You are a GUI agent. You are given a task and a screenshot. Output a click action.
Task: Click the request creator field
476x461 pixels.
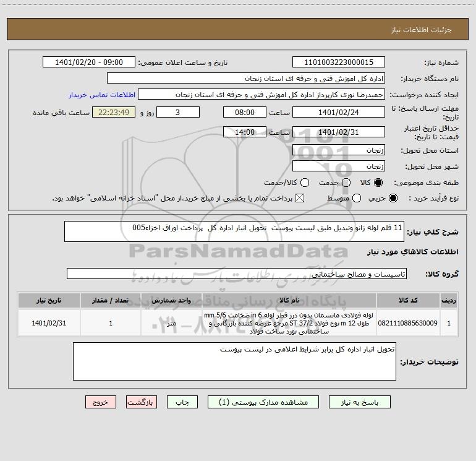(x=261, y=94)
